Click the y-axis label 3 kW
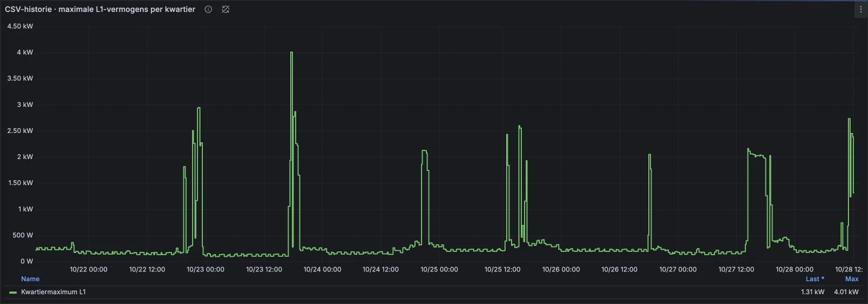The image size is (868, 304). pos(25,104)
